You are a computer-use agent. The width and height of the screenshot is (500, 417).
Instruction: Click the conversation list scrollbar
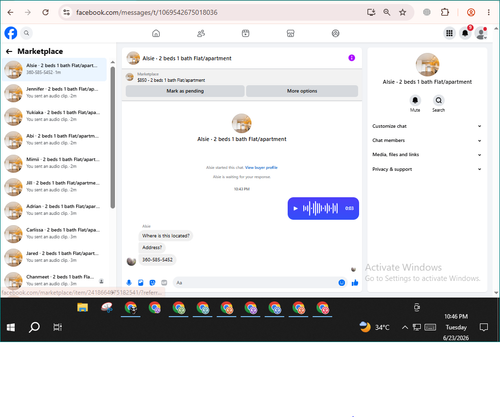[x=113, y=137]
